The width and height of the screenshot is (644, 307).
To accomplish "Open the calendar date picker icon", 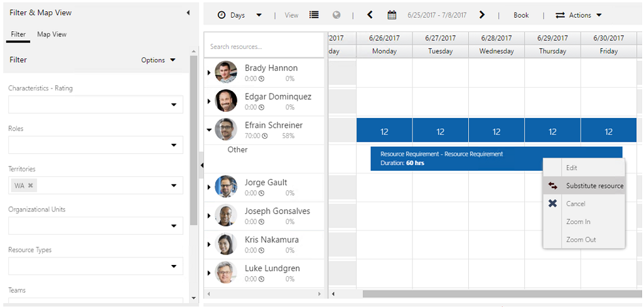I will pos(392,15).
